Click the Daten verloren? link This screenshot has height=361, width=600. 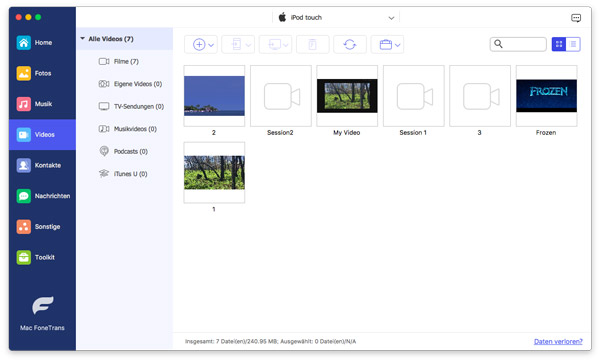(558, 341)
